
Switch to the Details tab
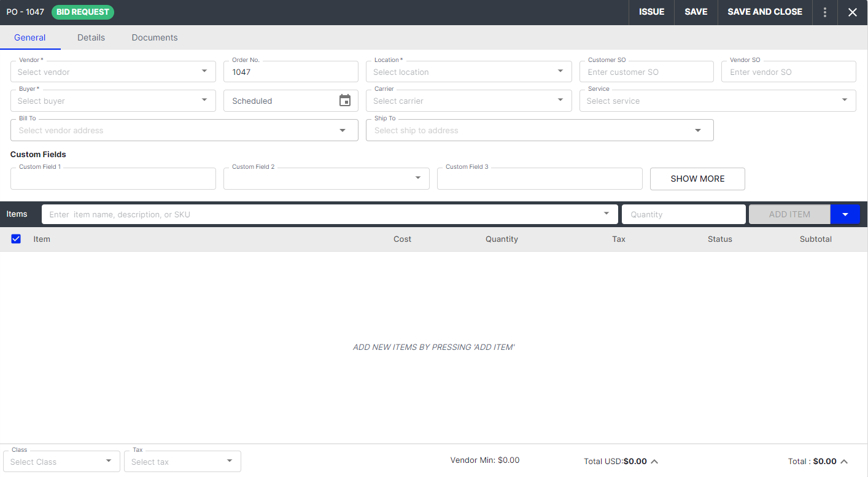click(91, 37)
